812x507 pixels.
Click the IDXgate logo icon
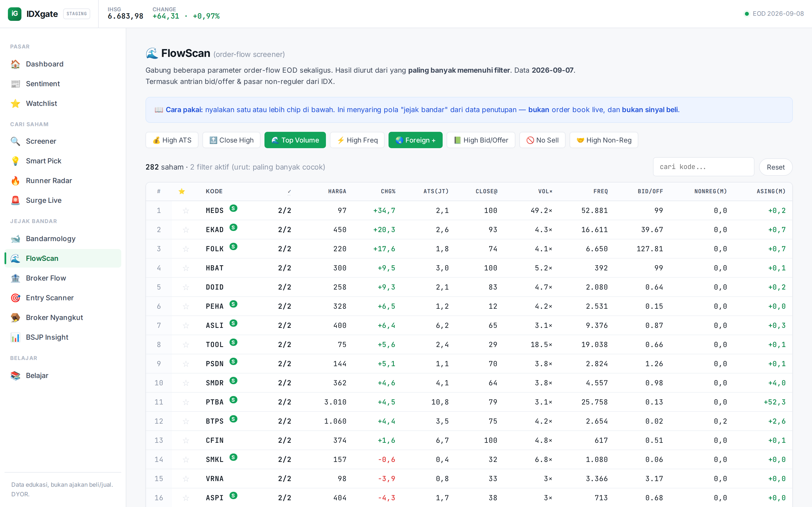click(x=14, y=14)
